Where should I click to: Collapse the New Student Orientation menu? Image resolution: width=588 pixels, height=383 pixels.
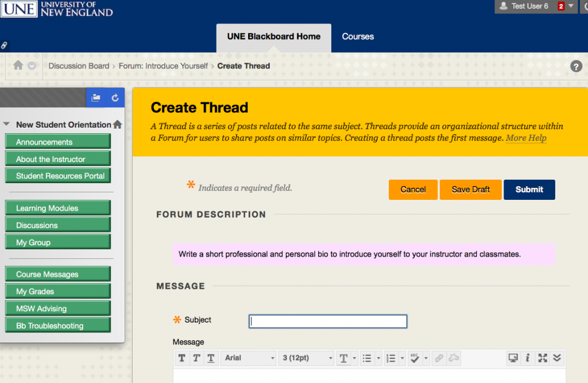coord(6,124)
